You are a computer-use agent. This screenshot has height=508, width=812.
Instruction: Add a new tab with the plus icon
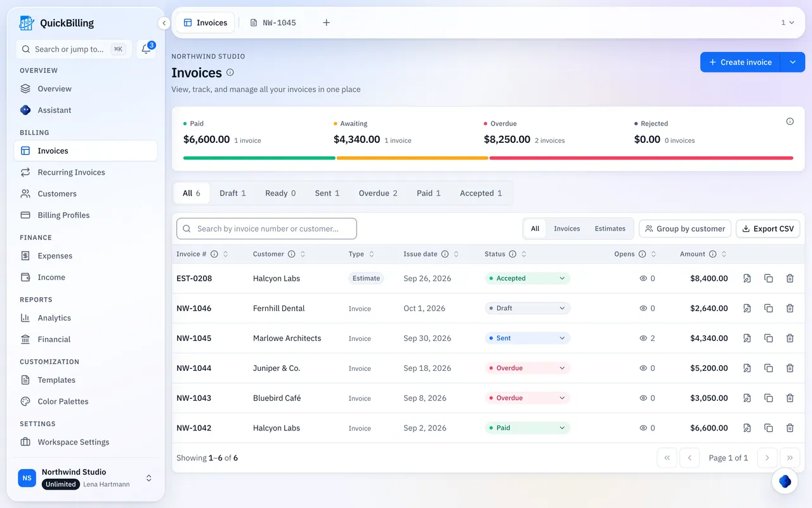(326, 23)
